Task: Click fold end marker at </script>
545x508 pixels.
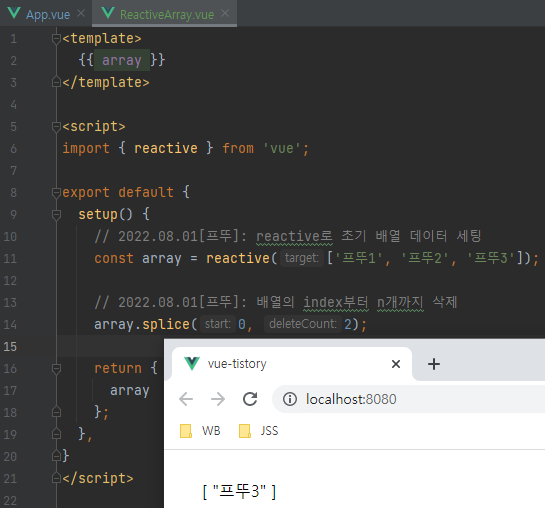Action: (56, 478)
